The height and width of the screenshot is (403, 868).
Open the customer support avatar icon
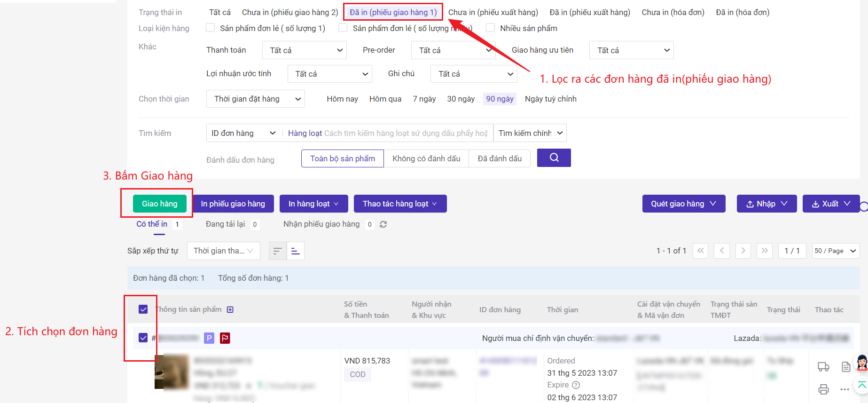click(x=861, y=363)
